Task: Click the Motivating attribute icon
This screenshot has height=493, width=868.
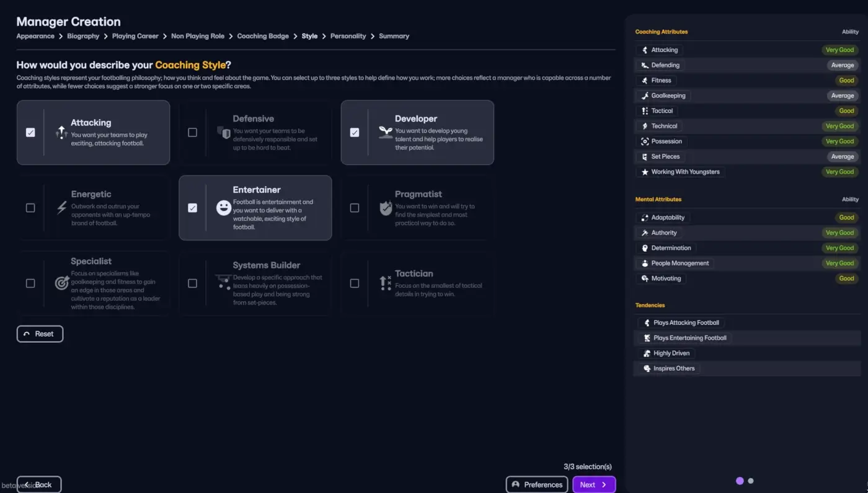Action: 645,278
